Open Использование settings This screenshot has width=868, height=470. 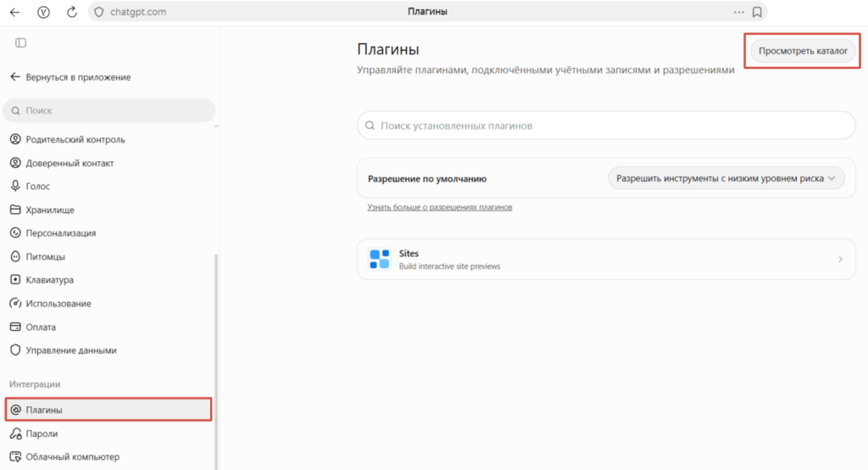pos(50,303)
